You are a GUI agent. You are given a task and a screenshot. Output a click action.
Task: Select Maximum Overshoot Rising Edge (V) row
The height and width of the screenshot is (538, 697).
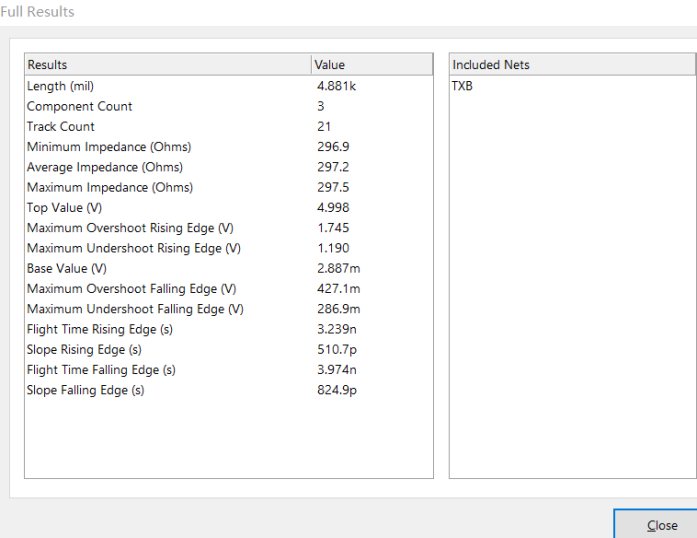(x=229, y=228)
